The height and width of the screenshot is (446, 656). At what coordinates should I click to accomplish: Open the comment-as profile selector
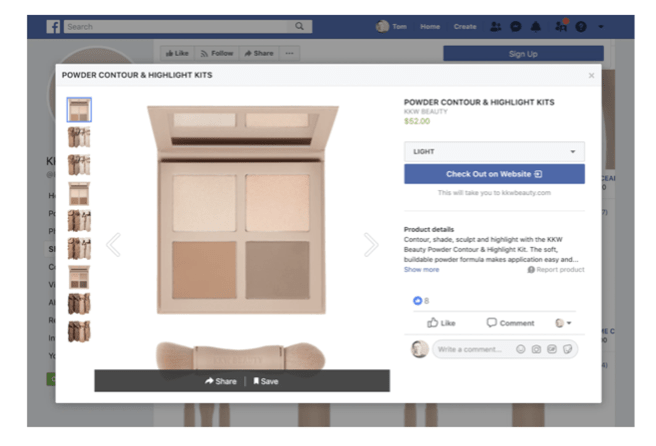pyautogui.click(x=563, y=323)
